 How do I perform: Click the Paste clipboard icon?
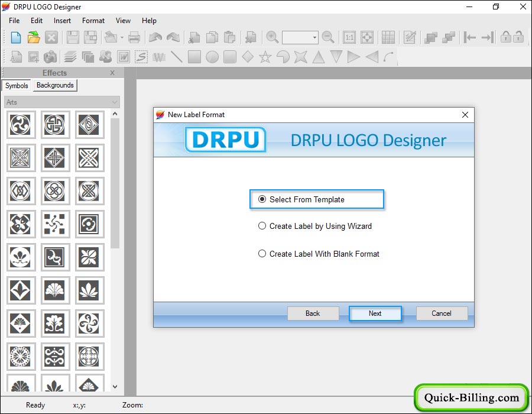pyautogui.click(x=230, y=37)
